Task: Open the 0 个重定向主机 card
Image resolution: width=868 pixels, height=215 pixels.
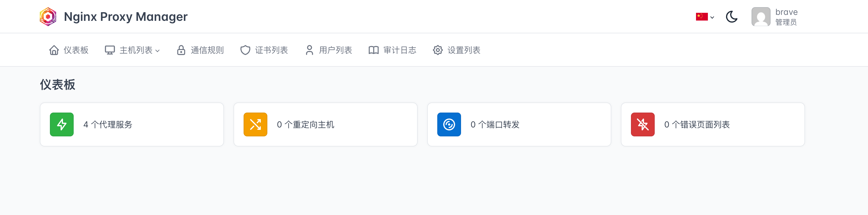Action: click(326, 124)
